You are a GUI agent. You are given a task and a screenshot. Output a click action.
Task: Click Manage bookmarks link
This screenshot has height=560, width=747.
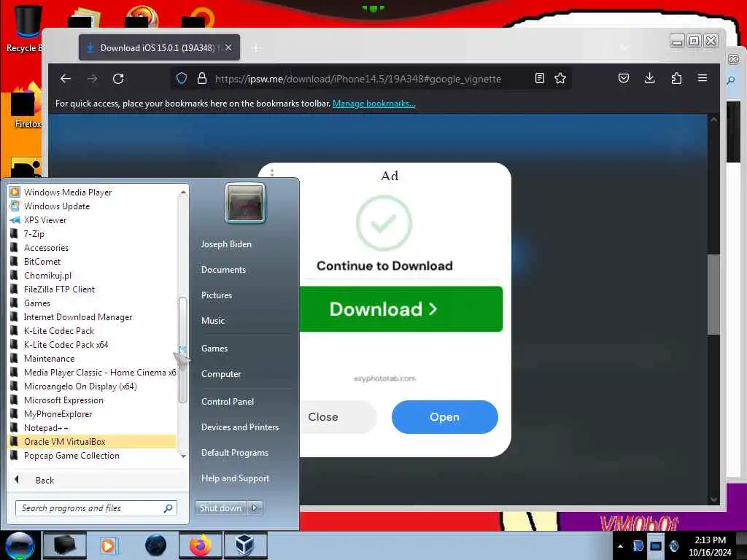(374, 104)
